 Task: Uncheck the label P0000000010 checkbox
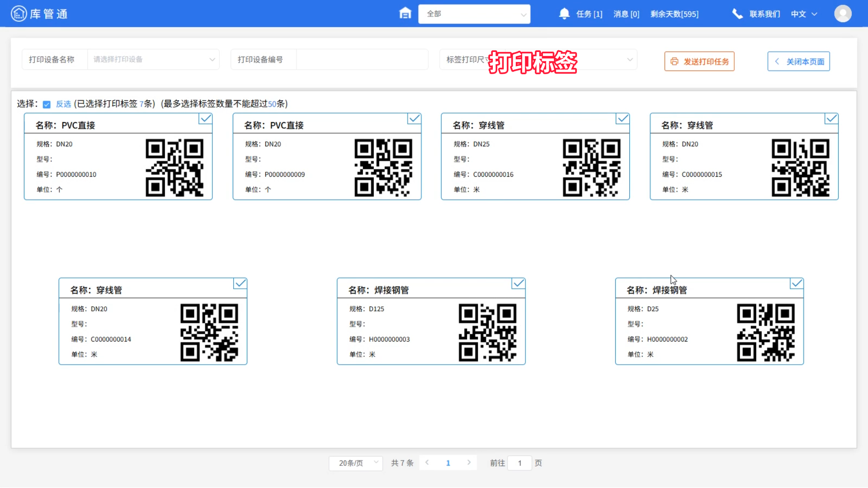tap(206, 118)
